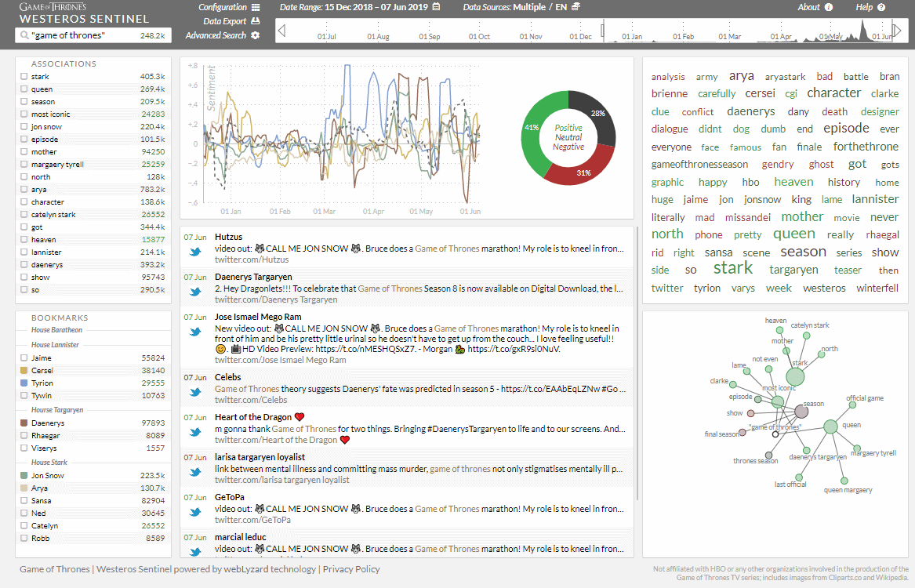Click Twitter icon beside Celebs post

(195, 392)
